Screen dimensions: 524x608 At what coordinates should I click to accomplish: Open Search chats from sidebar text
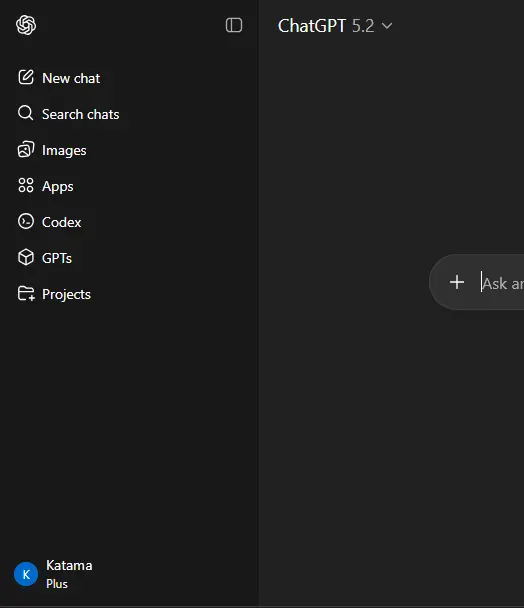click(x=81, y=114)
